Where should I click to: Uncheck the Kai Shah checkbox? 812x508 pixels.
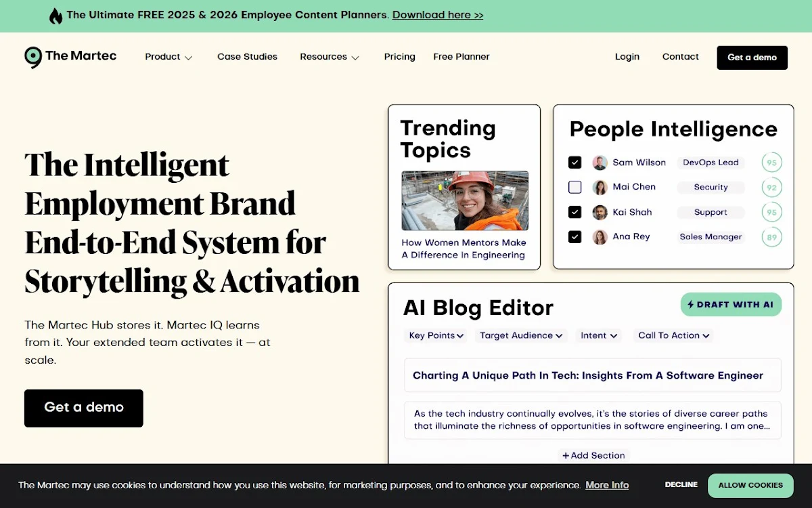pyautogui.click(x=574, y=212)
